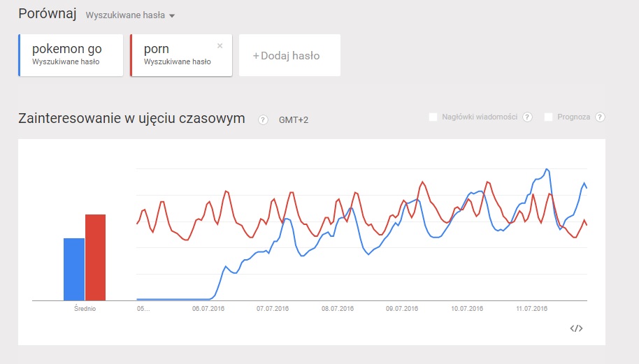Click the plus in Dodaj hasło
Image resolution: width=639 pixels, height=364 pixels.
coord(256,56)
